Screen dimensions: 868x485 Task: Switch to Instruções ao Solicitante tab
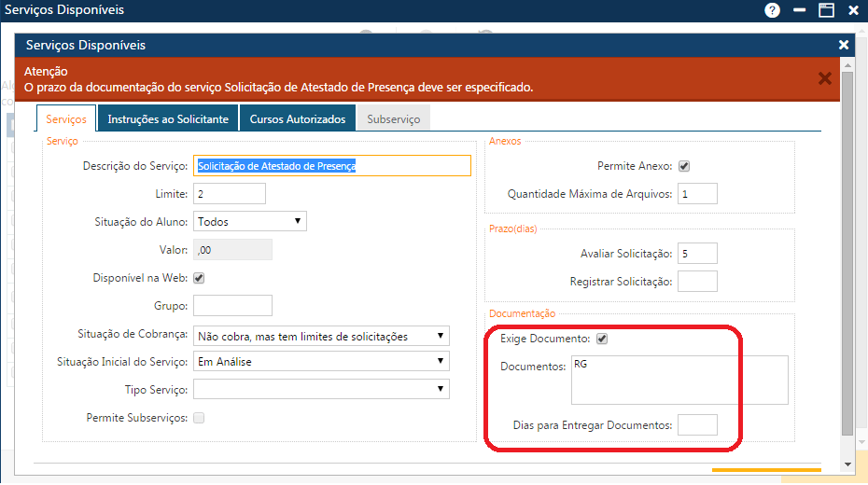click(168, 119)
